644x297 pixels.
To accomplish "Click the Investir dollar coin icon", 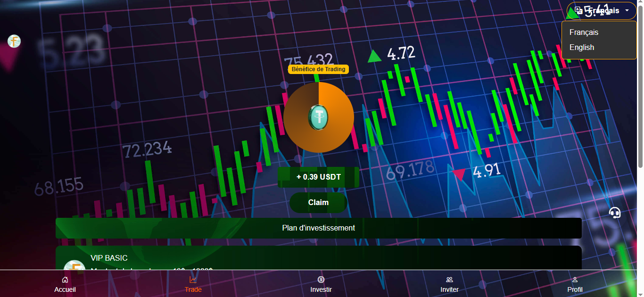I will click(321, 280).
